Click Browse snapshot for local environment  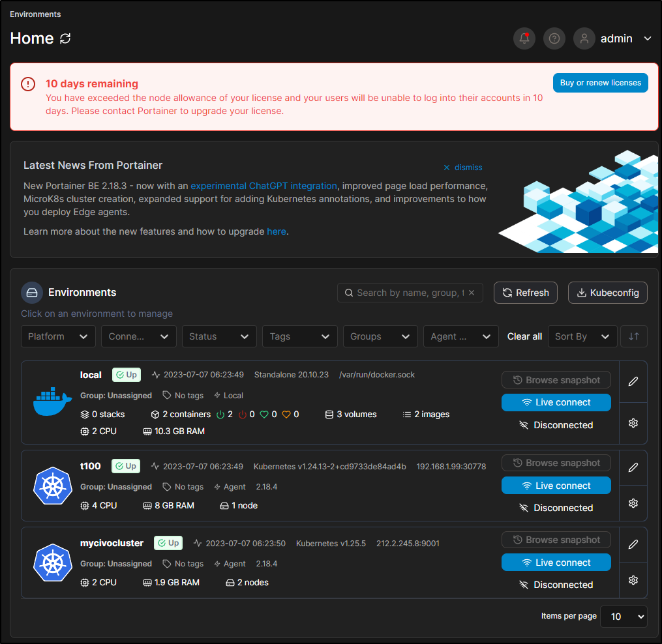click(556, 380)
